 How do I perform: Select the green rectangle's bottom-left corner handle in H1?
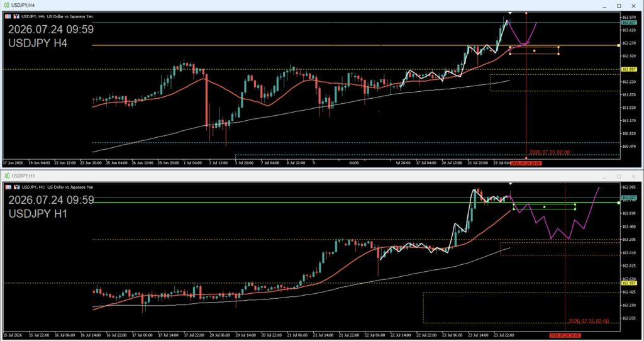(513, 209)
